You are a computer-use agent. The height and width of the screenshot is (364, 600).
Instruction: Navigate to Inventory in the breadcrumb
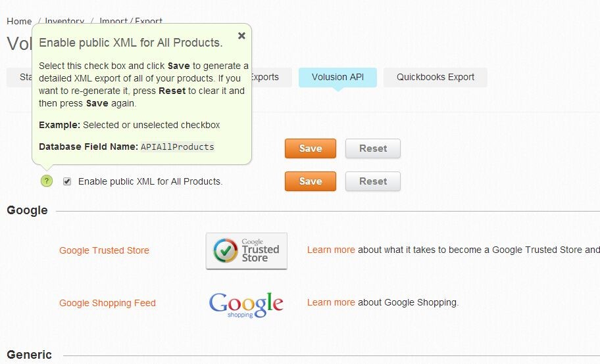click(65, 21)
